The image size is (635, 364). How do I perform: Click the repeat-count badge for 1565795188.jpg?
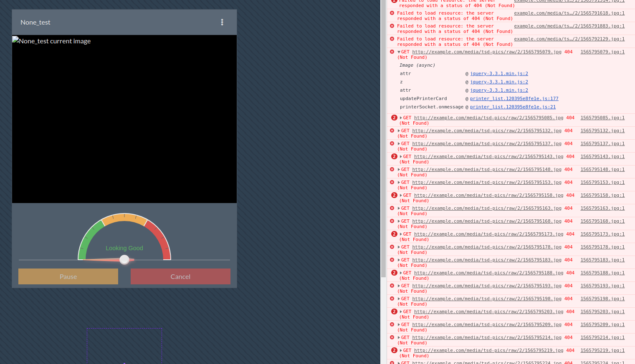click(394, 273)
